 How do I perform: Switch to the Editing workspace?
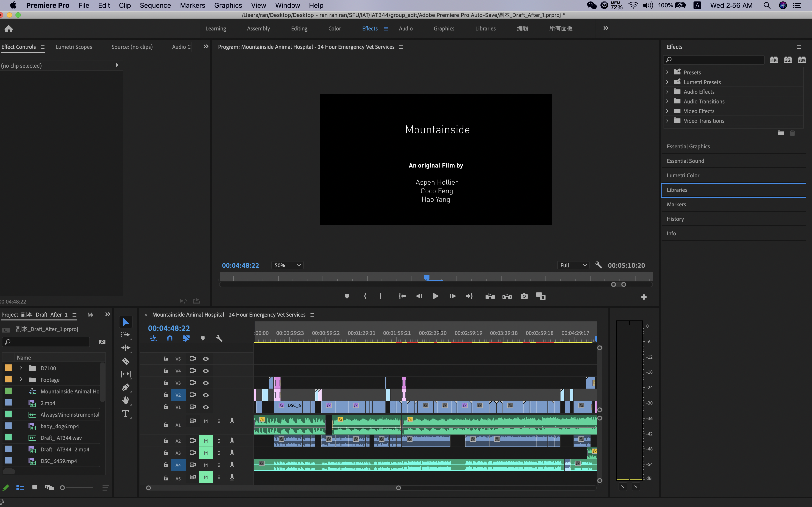(299, 29)
